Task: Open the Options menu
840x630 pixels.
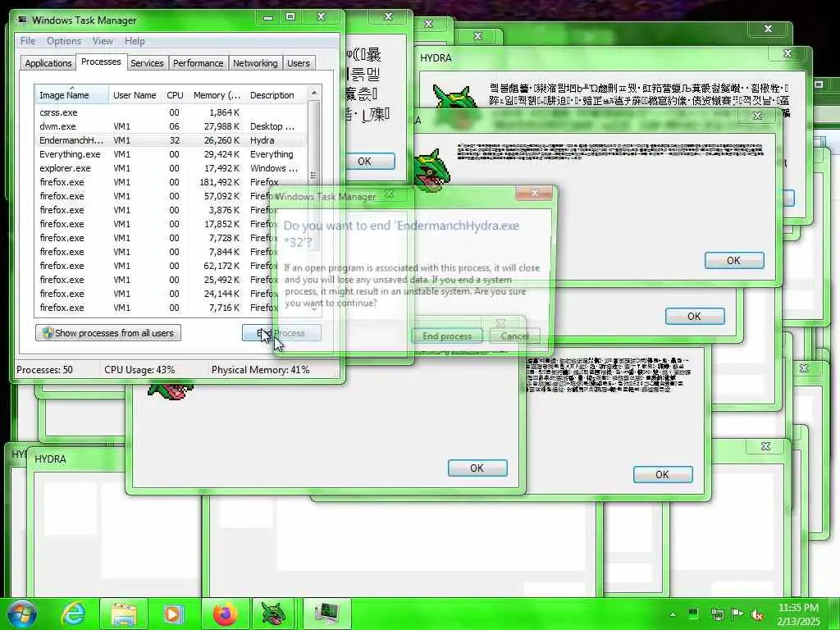Action: 64,41
